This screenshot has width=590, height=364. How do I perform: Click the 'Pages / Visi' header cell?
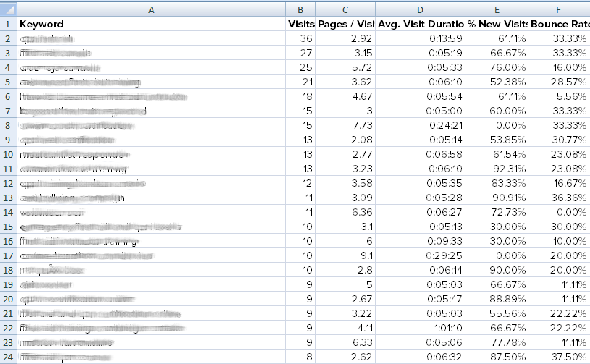(x=345, y=24)
